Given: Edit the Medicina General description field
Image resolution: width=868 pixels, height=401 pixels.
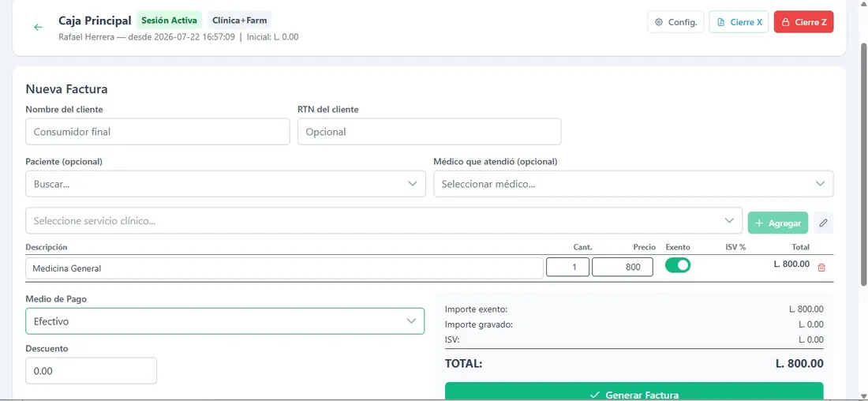Looking at the screenshot, I should pos(284,268).
